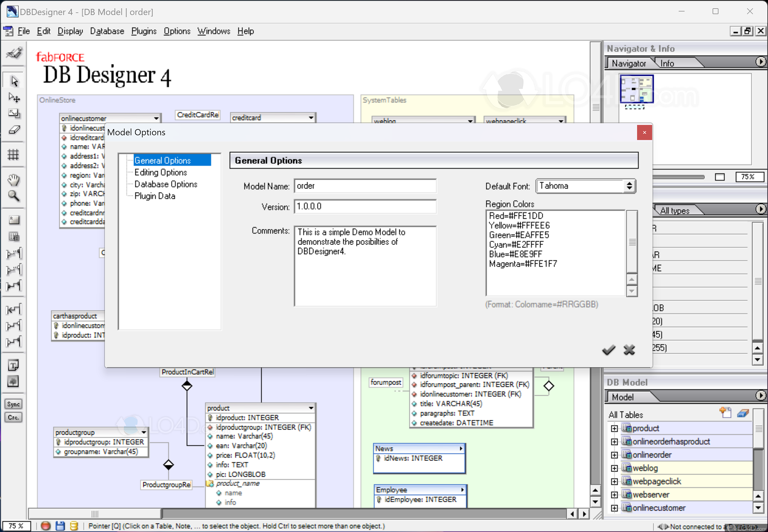This screenshot has width=768, height=532.
Task: Open the Default Font Tahoma dropdown
Action: (x=629, y=186)
